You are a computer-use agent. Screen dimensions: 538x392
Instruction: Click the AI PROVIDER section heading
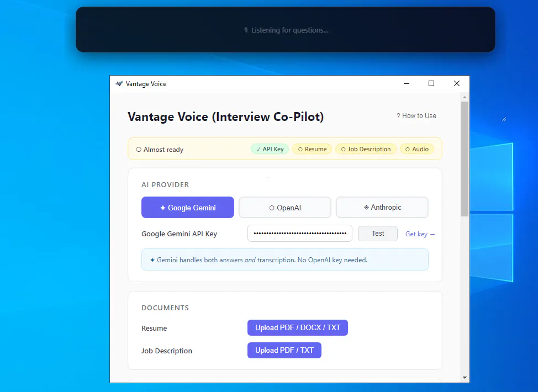pos(165,184)
